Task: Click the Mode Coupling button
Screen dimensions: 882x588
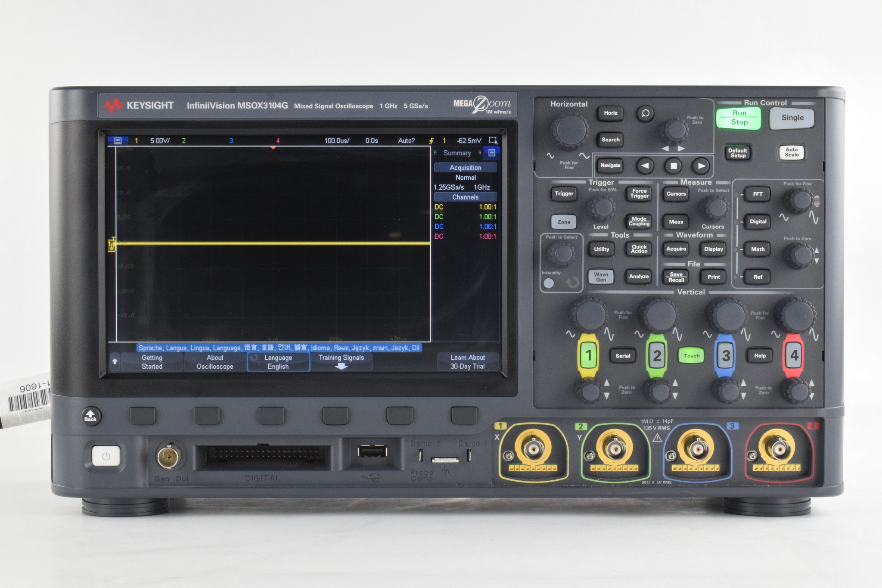Action: pos(639,221)
